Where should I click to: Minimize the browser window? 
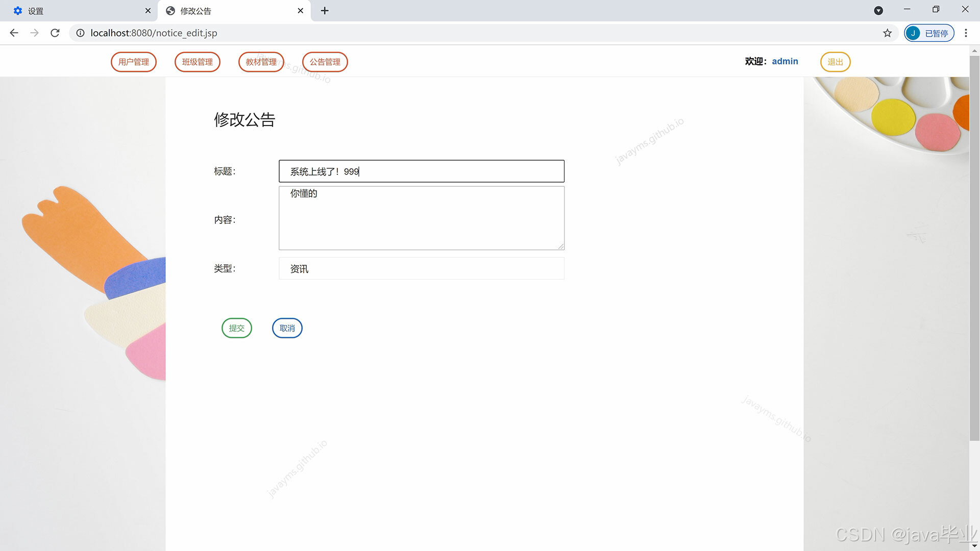[907, 9]
